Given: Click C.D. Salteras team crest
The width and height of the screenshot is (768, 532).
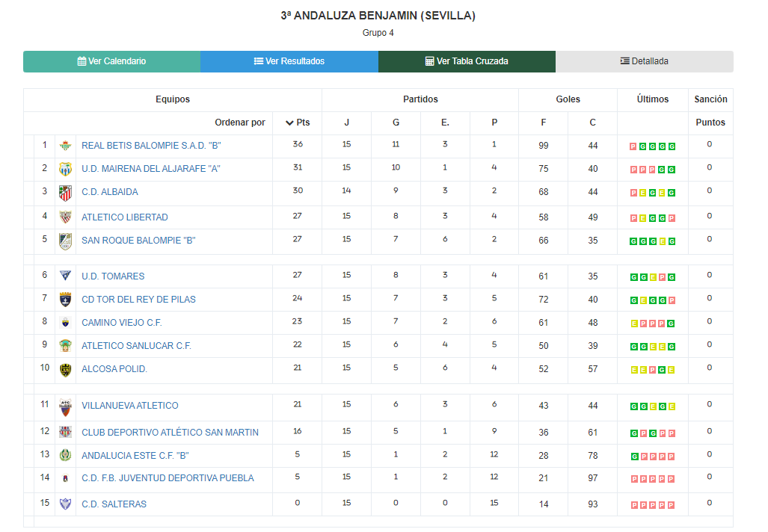Looking at the screenshot, I should [x=65, y=504].
